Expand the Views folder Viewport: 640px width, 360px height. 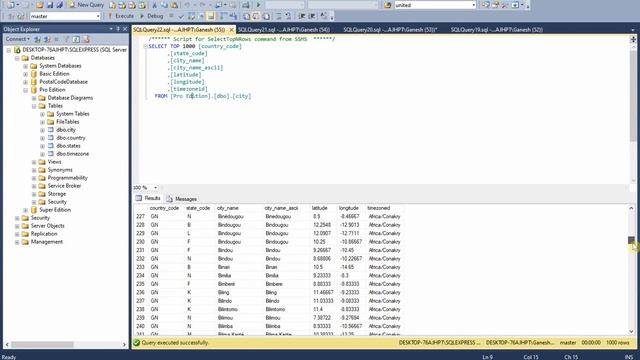pos(34,162)
